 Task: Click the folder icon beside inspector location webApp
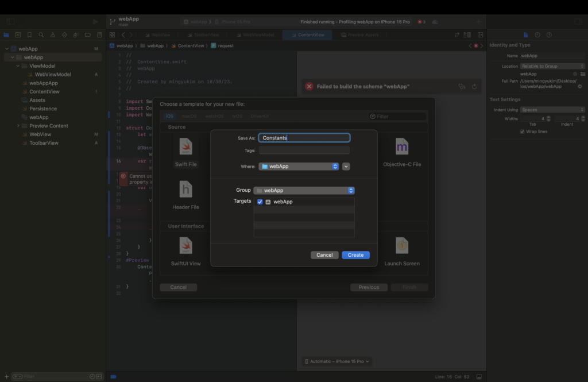[x=583, y=74]
